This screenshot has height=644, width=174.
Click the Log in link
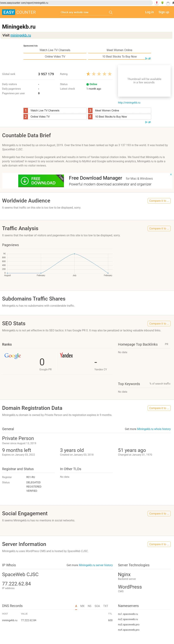(x=149, y=12)
